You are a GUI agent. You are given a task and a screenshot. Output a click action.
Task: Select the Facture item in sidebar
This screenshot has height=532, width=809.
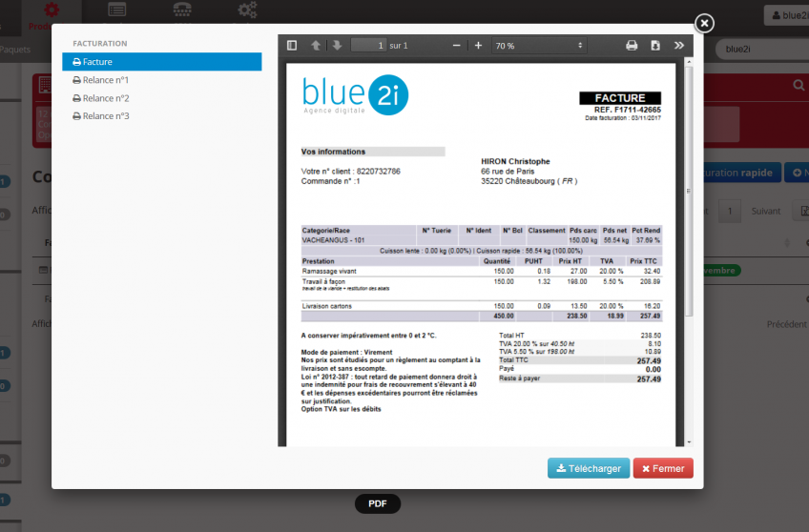coord(162,61)
